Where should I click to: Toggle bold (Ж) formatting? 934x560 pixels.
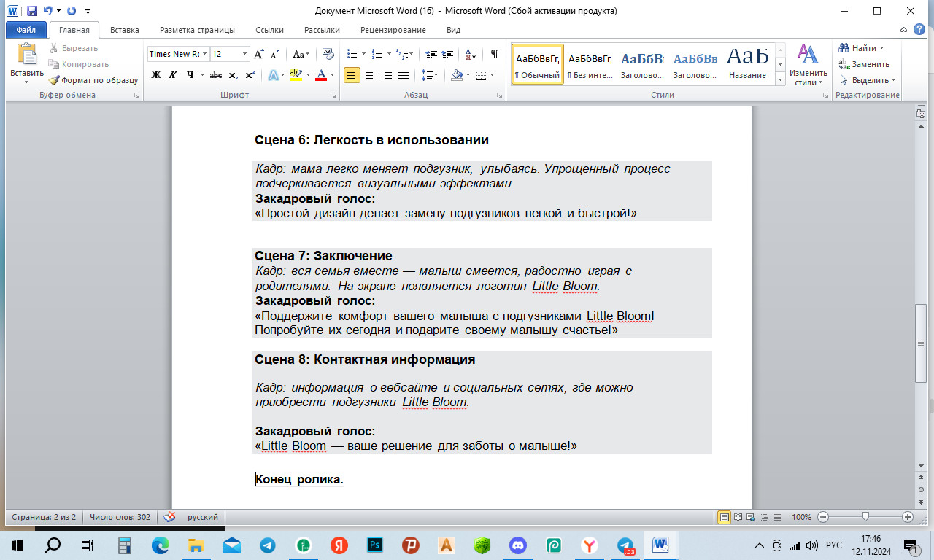pos(155,75)
